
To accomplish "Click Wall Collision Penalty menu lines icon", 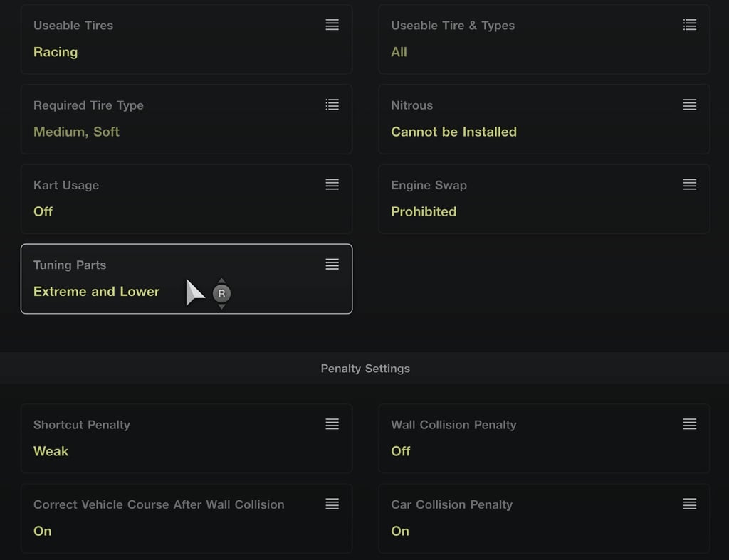I will click(689, 424).
